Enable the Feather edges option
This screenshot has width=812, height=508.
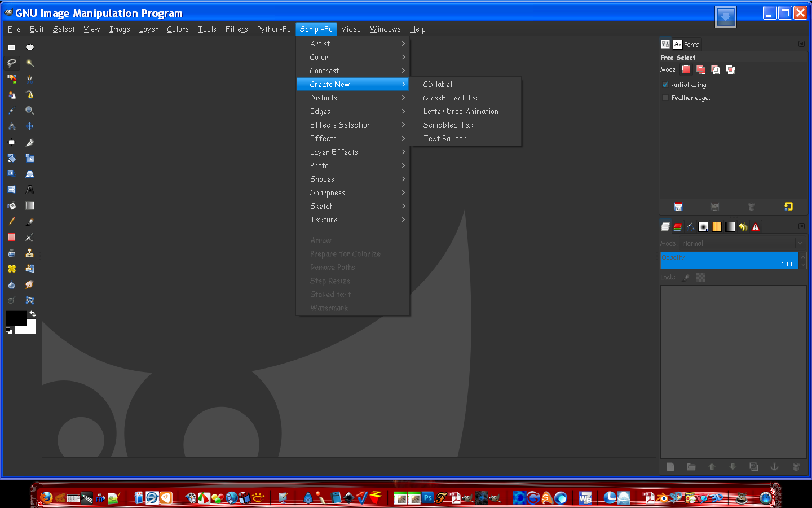665,98
